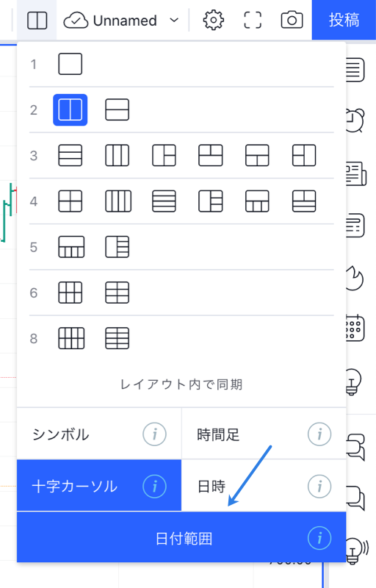This screenshot has height=588, width=376.
Task: Disable 十字カーソル sync
Action: click(x=99, y=486)
